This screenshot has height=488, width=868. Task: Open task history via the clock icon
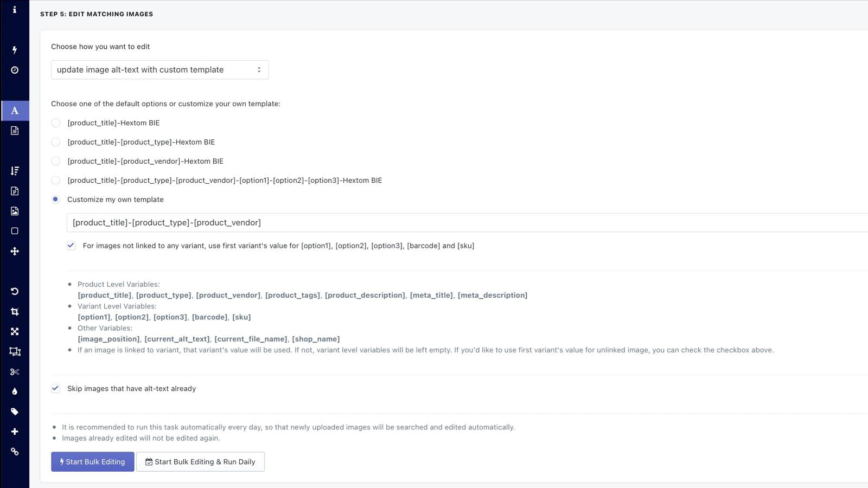15,70
